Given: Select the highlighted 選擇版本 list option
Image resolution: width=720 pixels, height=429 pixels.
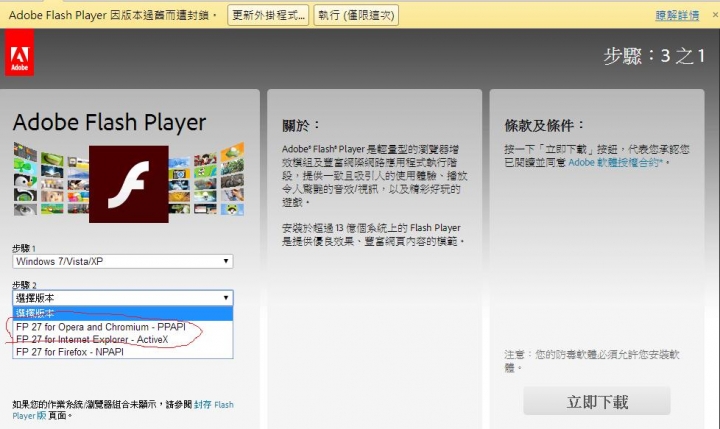Looking at the screenshot, I should [x=123, y=313].
